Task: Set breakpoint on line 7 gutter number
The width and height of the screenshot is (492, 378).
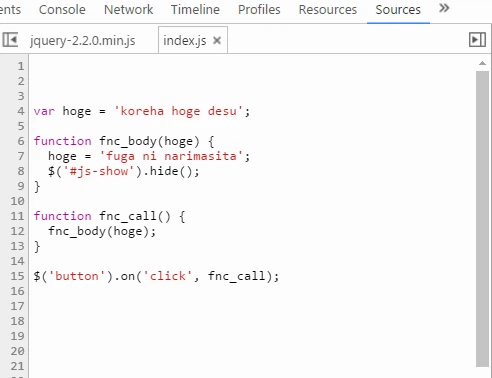Action: coord(21,156)
